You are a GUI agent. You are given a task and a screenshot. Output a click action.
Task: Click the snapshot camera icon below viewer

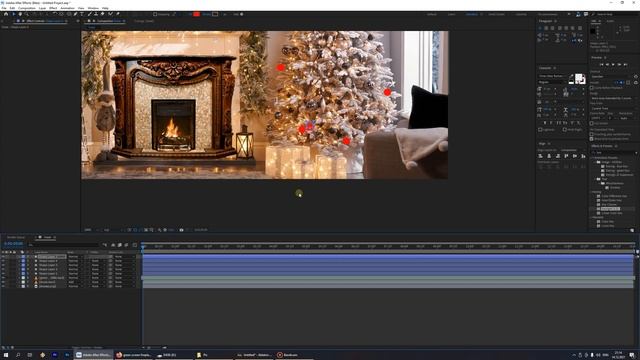point(181,230)
